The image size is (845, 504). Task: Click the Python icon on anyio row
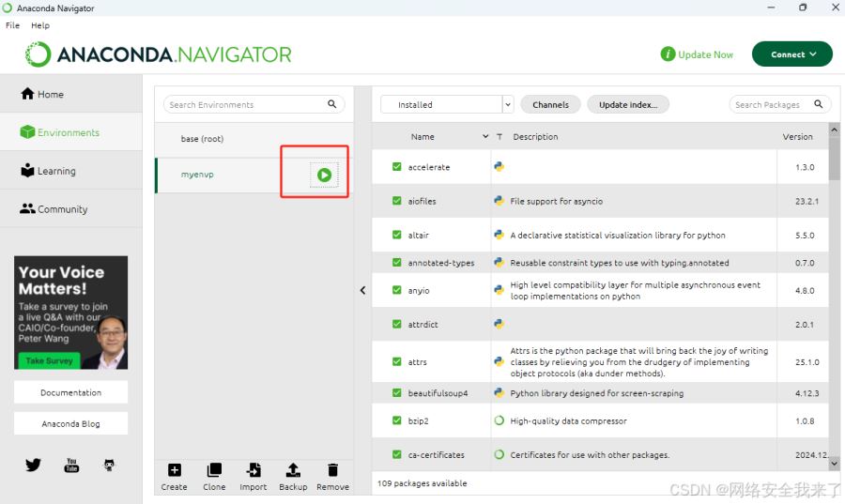(499, 290)
